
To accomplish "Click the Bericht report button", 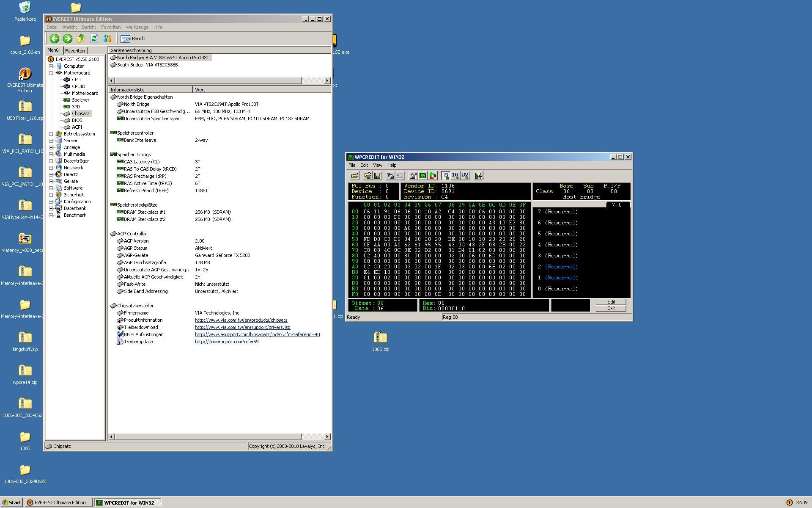I will (x=134, y=39).
